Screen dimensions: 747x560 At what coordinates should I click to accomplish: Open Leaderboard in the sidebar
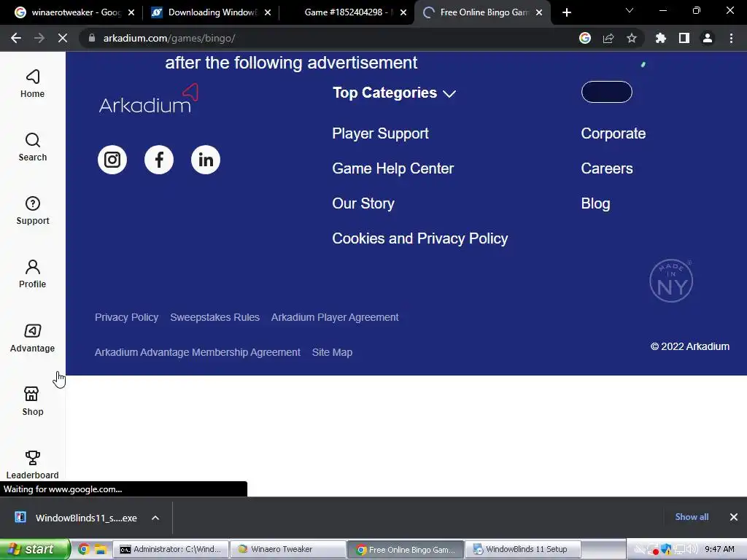[32, 464]
